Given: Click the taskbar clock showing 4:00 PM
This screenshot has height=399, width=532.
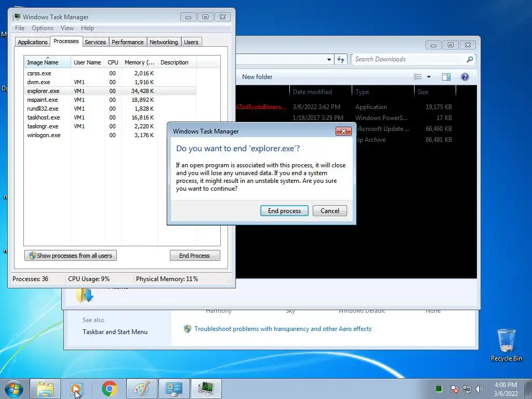Looking at the screenshot, I should click(x=506, y=389).
